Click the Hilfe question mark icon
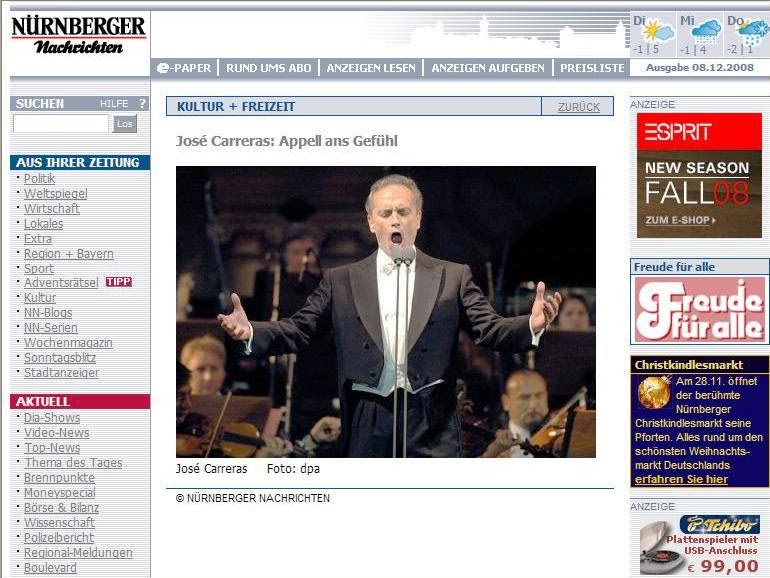 click(x=142, y=104)
